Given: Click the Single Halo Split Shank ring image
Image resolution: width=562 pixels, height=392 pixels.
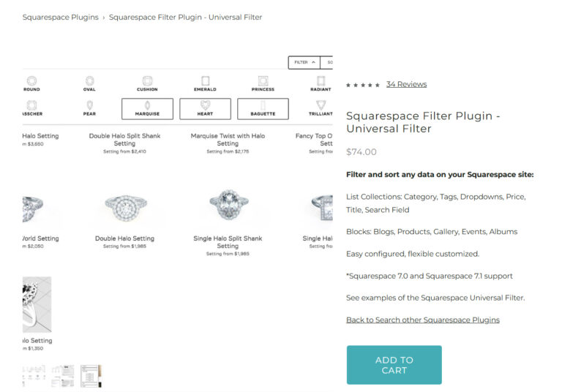Looking at the screenshot, I should [228, 206].
